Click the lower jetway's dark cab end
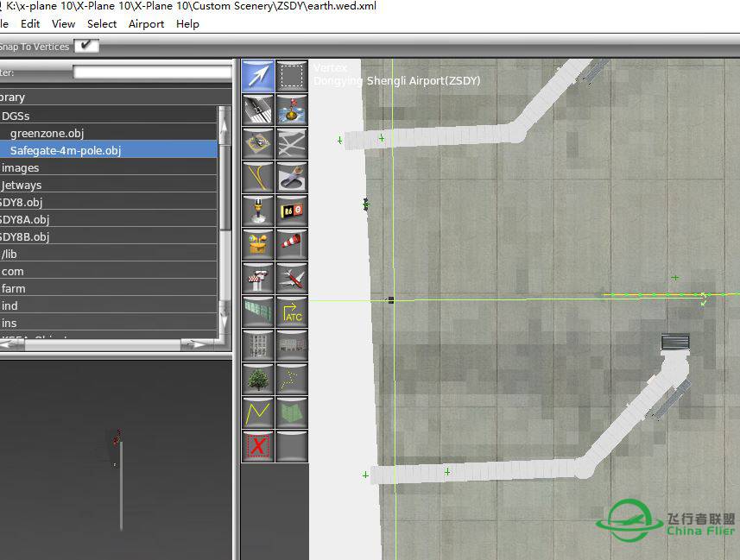The width and height of the screenshot is (740, 560). coord(675,342)
